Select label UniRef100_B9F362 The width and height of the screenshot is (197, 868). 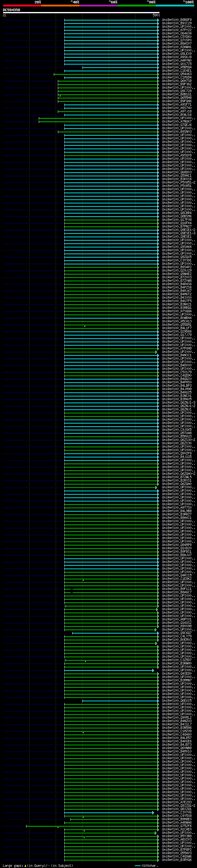click(x=177, y=84)
